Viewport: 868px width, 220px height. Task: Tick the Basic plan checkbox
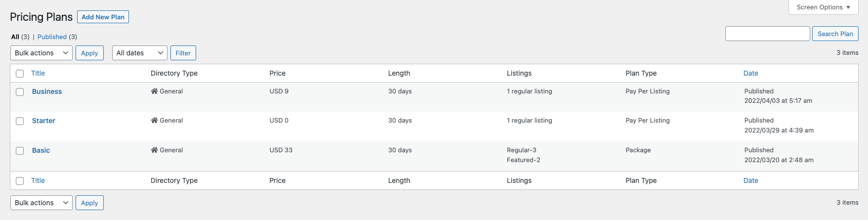tap(20, 151)
